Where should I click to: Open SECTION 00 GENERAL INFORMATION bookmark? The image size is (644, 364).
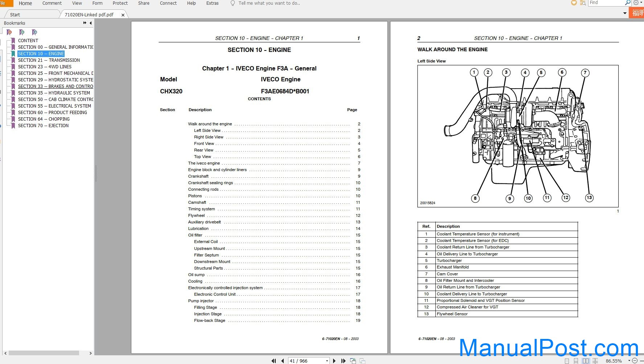(56, 47)
